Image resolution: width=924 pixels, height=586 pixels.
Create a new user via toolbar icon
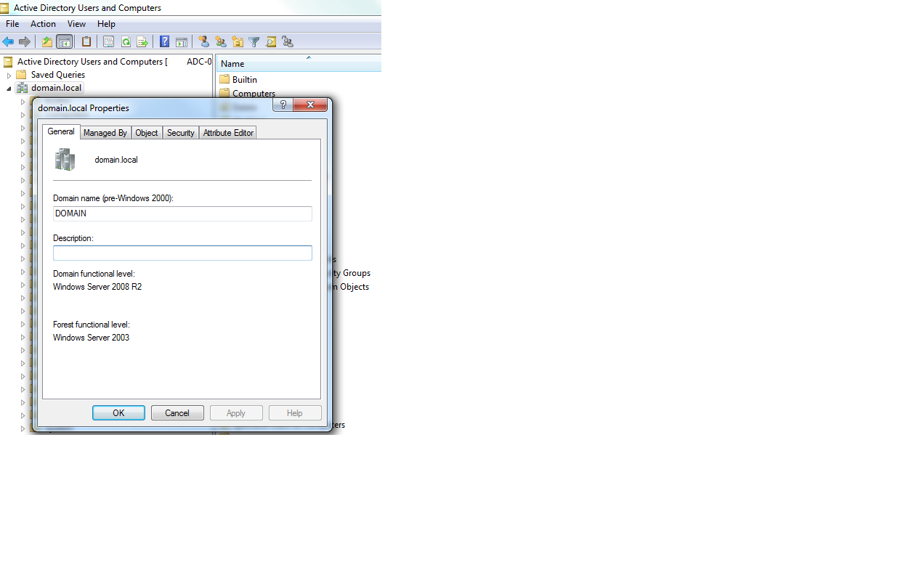[x=204, y=42]
